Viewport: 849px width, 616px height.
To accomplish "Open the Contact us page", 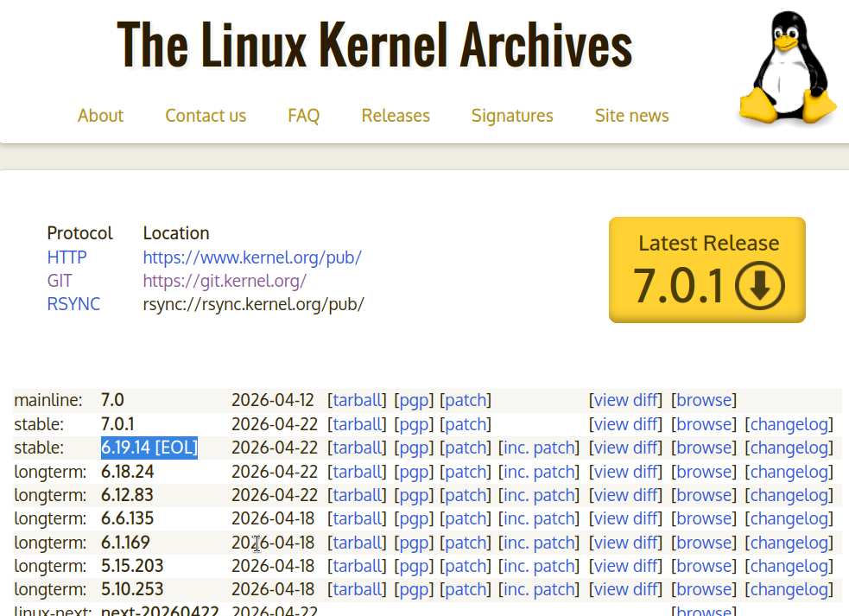I will 206,116.
